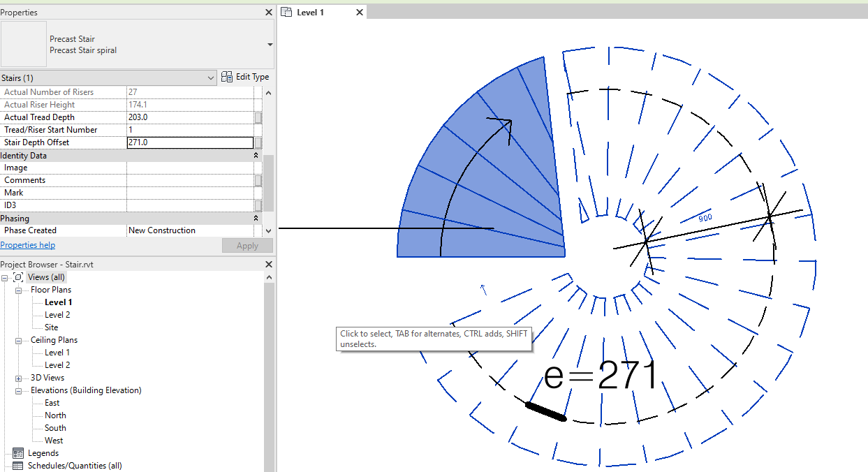Open the 3D Views branch icon
Viewport: 868px width, 472px height.
click(x=18, y=377)
